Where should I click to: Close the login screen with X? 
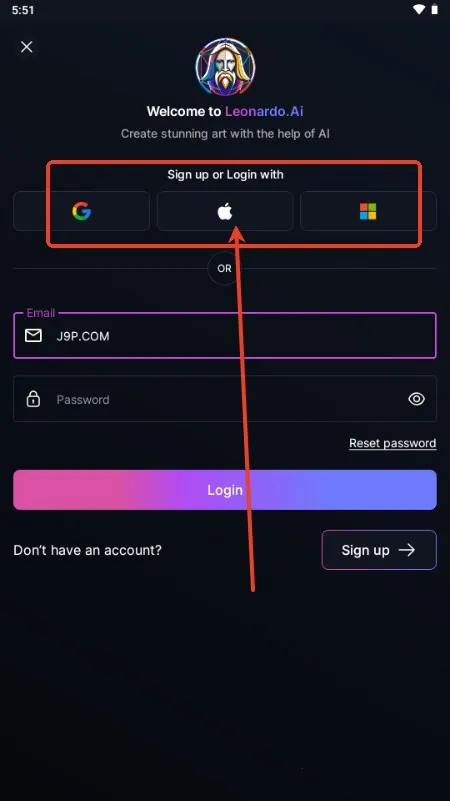27,47
